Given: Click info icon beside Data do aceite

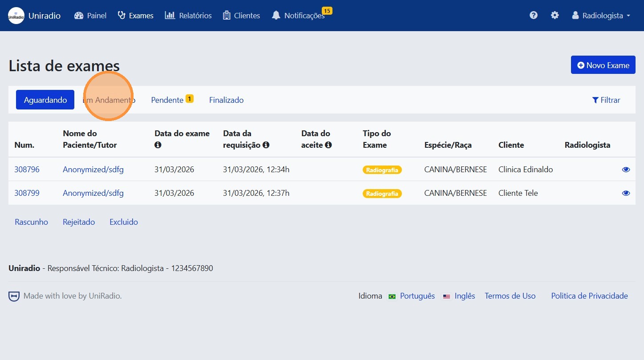Looking at the screenshot, I should [328, 145].
